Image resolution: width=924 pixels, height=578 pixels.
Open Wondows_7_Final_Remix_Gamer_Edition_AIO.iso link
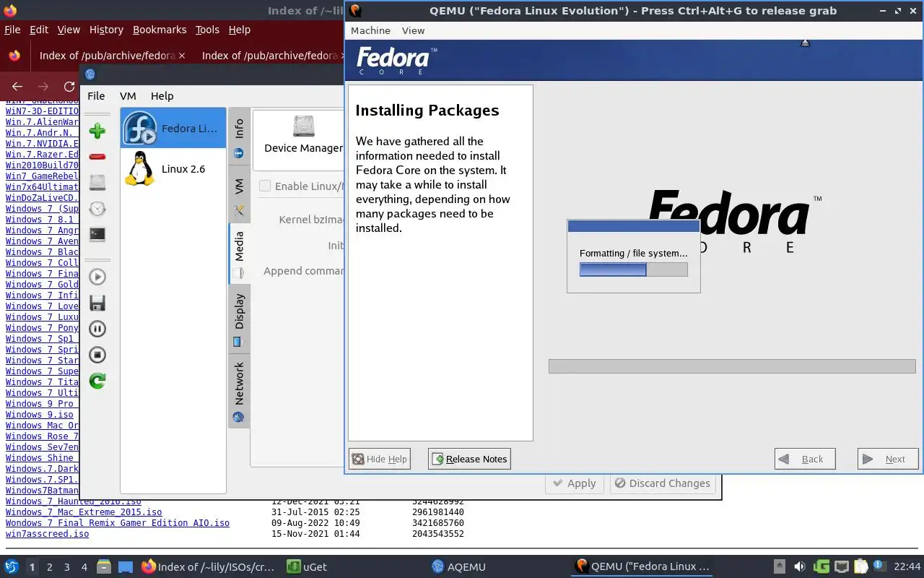[118, 523]
